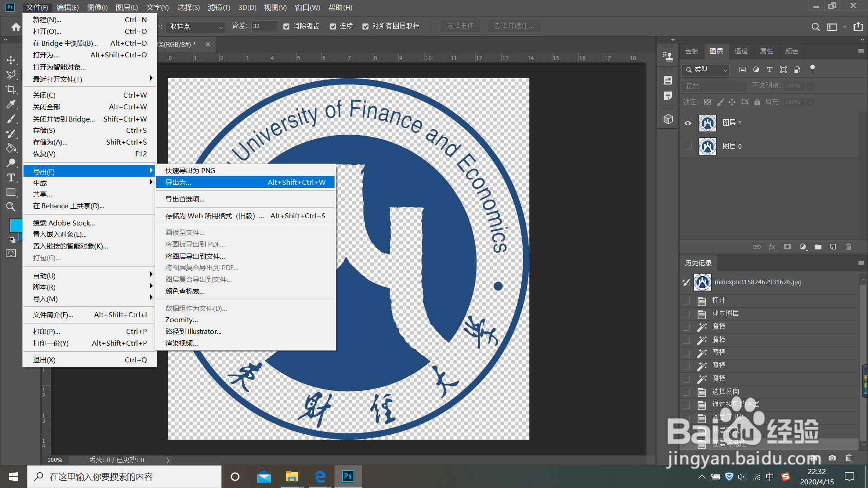Click the link layers icon
The image size is (868, 488).
coord(756,247)
